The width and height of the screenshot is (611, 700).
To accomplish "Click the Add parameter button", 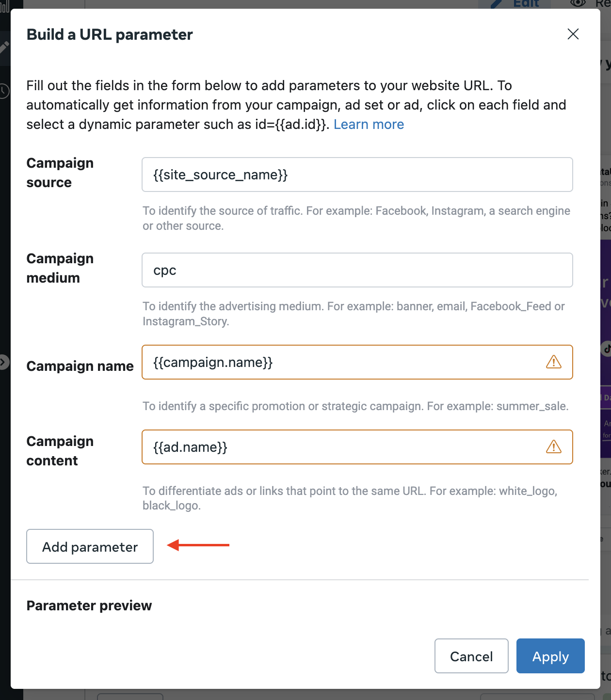I will [x=90, y=546].
